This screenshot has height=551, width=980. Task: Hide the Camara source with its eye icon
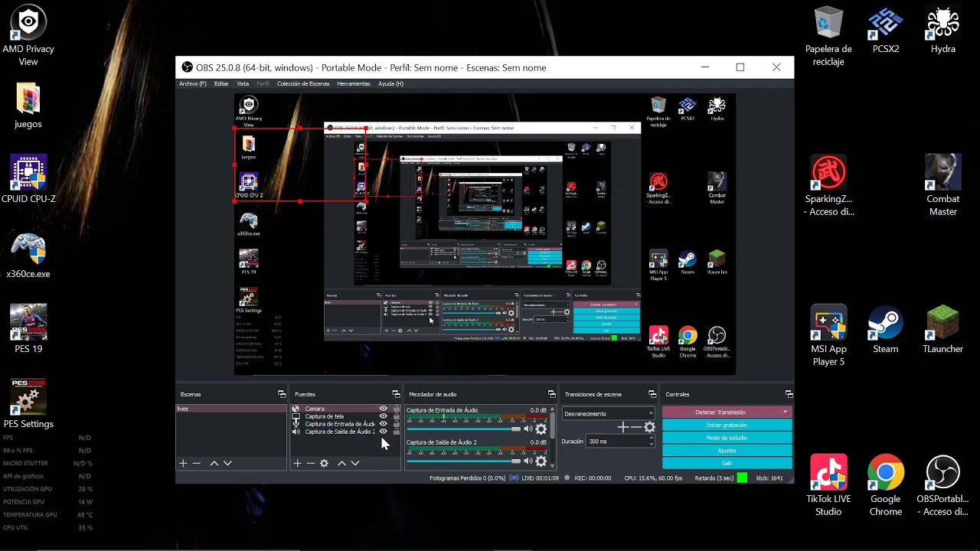pos(384,409)
